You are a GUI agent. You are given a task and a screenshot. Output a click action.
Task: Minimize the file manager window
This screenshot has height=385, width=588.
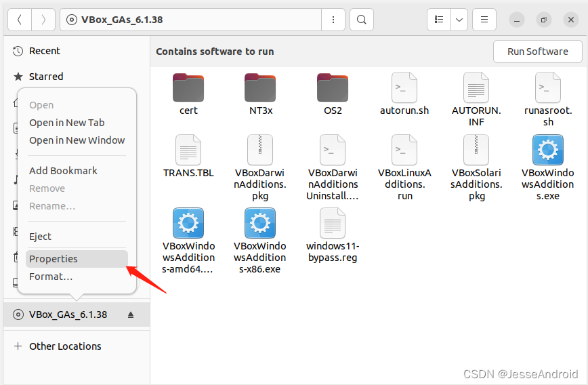(516, 20)
